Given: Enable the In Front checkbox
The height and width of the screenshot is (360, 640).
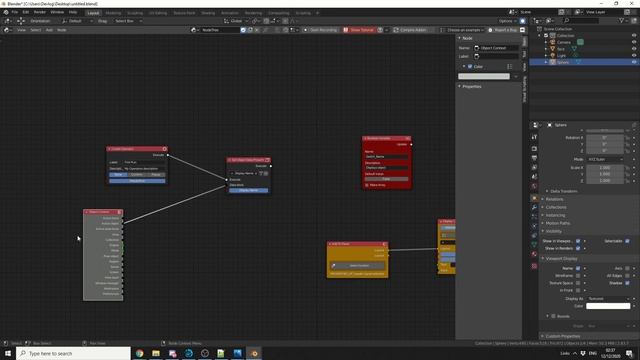Looking at the screenshot, I should 578,290.
